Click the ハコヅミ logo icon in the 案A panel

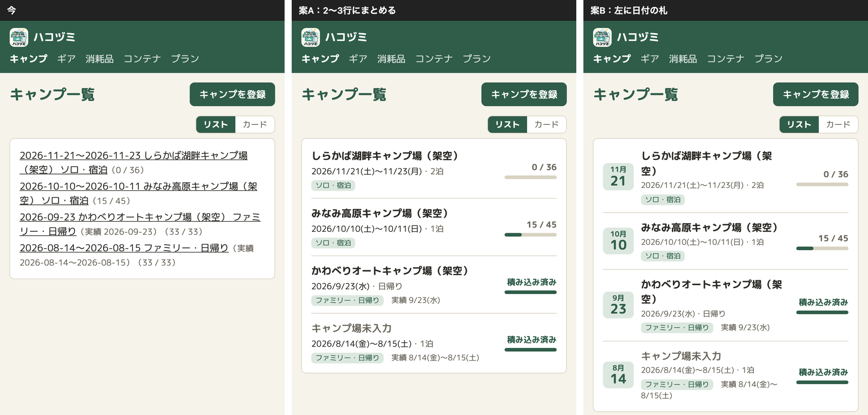[x=311, y=38]
